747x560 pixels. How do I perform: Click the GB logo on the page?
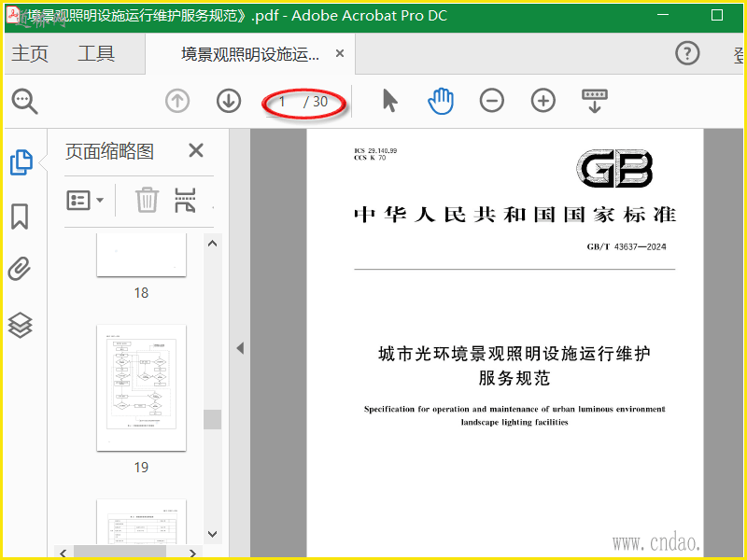coord(614,169)
